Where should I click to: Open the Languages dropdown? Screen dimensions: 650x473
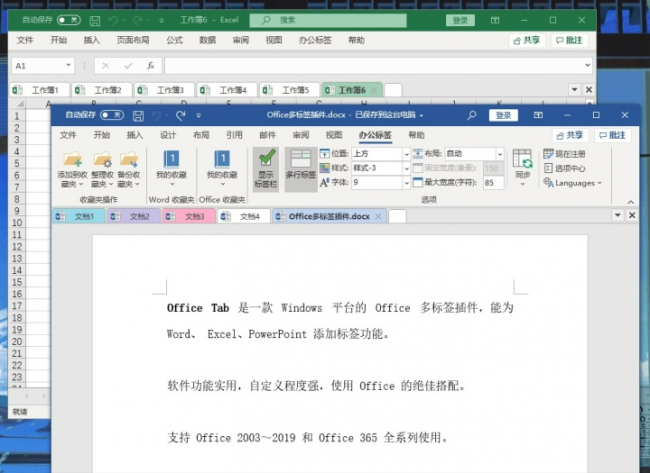point(573,183)
